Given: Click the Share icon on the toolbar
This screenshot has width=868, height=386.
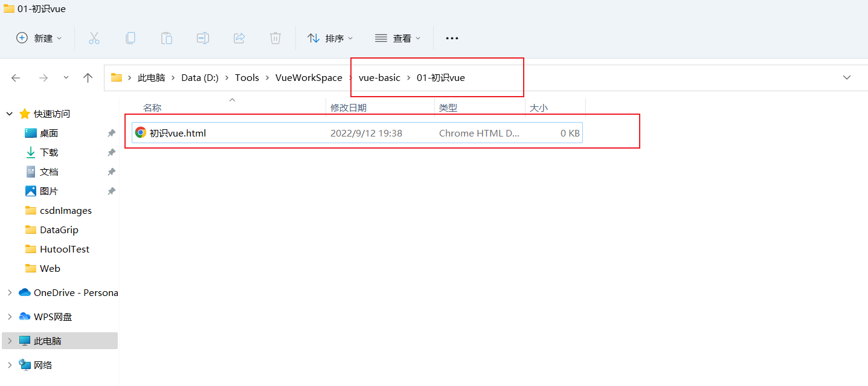Looking at the screenshot, I should click(239, 37).
